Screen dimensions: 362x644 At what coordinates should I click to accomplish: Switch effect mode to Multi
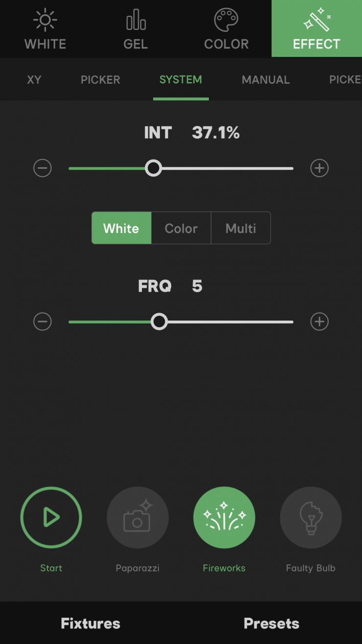[241, 228]
